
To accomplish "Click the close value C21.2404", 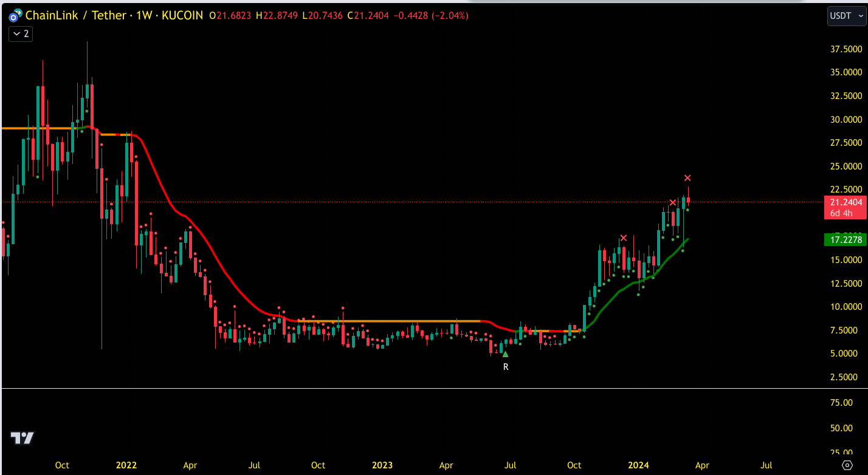I will click(369, 16).
